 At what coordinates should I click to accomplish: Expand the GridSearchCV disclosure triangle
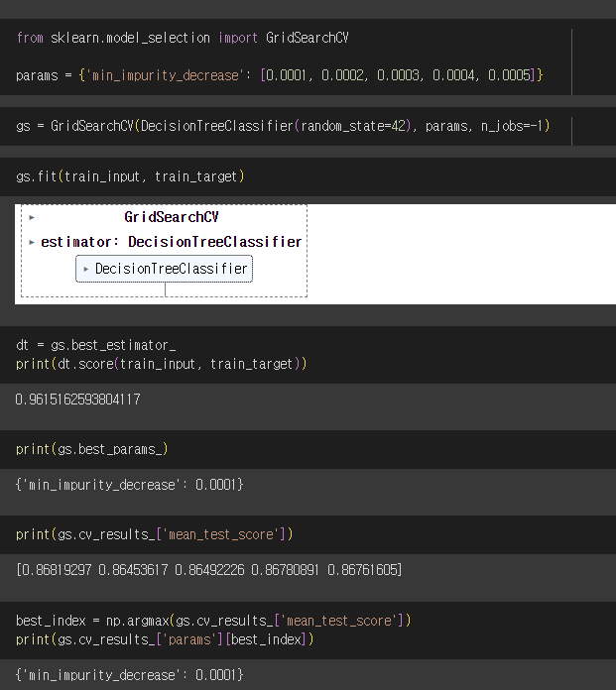[32, 217]
